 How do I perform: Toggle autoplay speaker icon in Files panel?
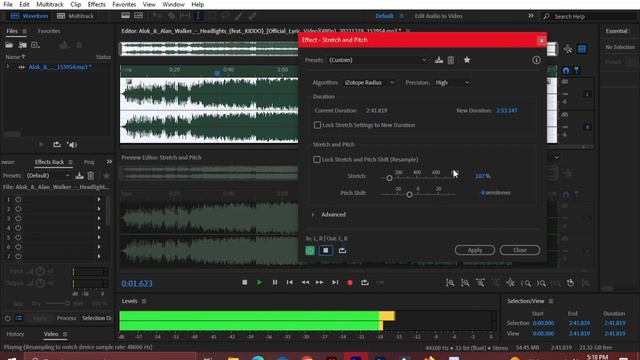(72, 145)
